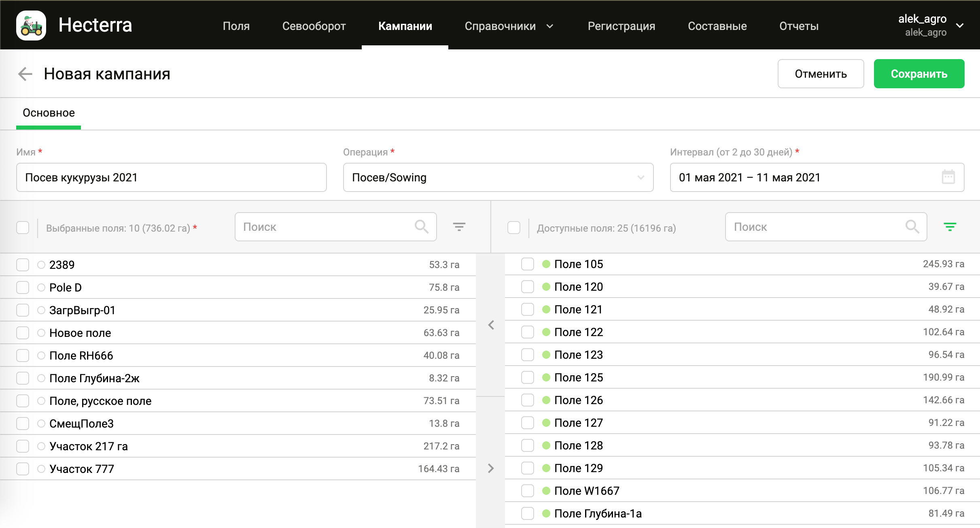Screen dimensions: 980x528
Task: Switch to the Основное tab
Action: pos(49,113)
